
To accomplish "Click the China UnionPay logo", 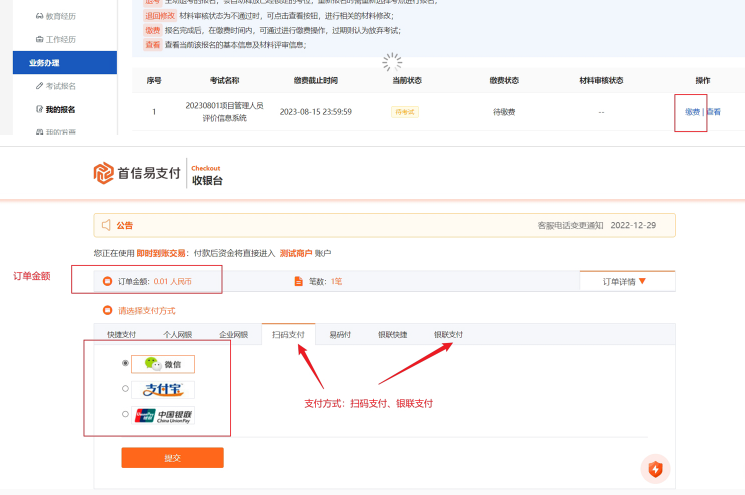I will [162, 415].
